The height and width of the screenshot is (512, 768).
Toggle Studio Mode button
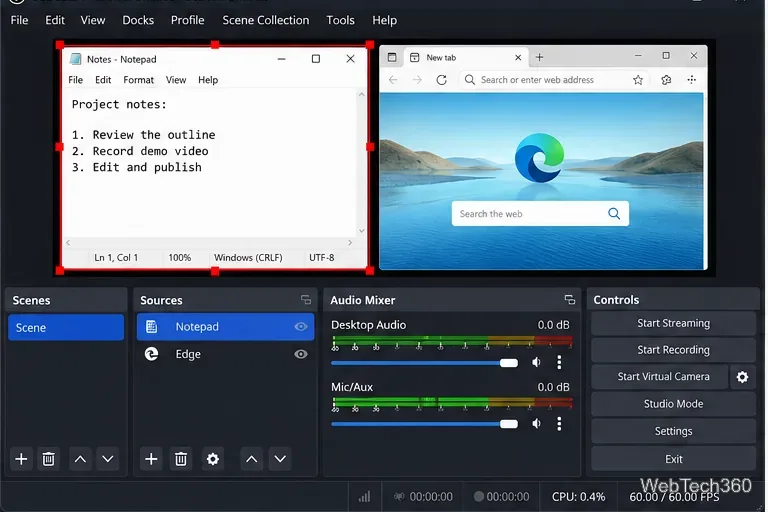pyautogui.click(x=673, y=404)
